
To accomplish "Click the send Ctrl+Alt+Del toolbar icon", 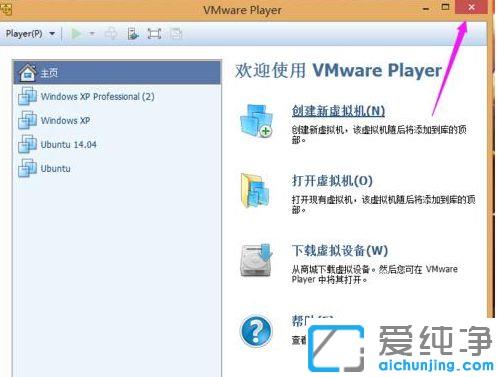I will click(111, 34).
